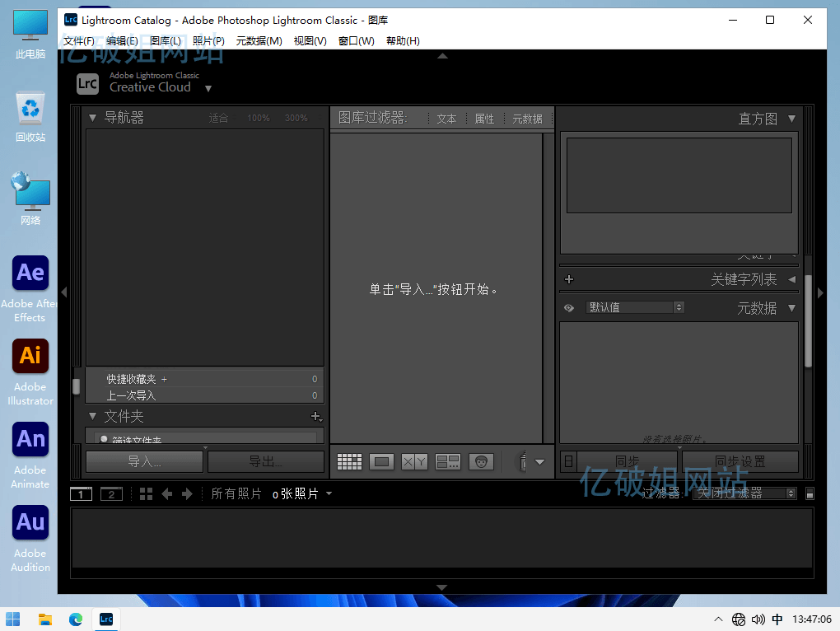840x631 pixels.
Task: Click the 同步 button
Action: pos(628,461)
